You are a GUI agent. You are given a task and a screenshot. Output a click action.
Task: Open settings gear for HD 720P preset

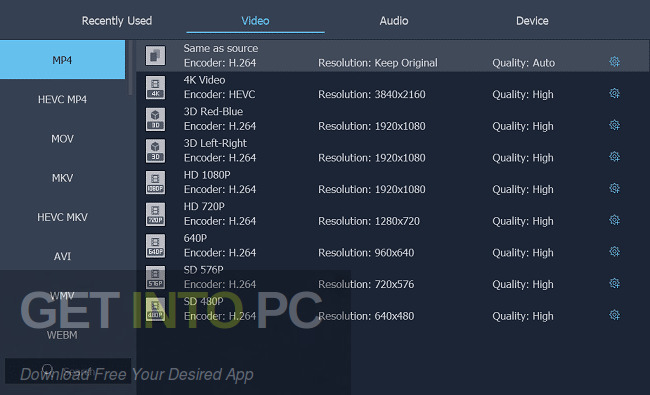614,220
